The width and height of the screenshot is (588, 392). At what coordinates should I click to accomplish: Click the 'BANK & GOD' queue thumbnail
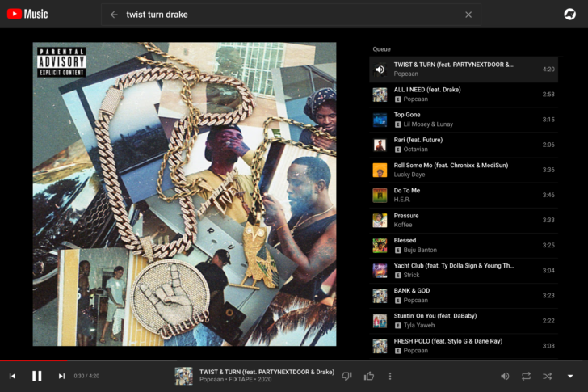[380, 296]
